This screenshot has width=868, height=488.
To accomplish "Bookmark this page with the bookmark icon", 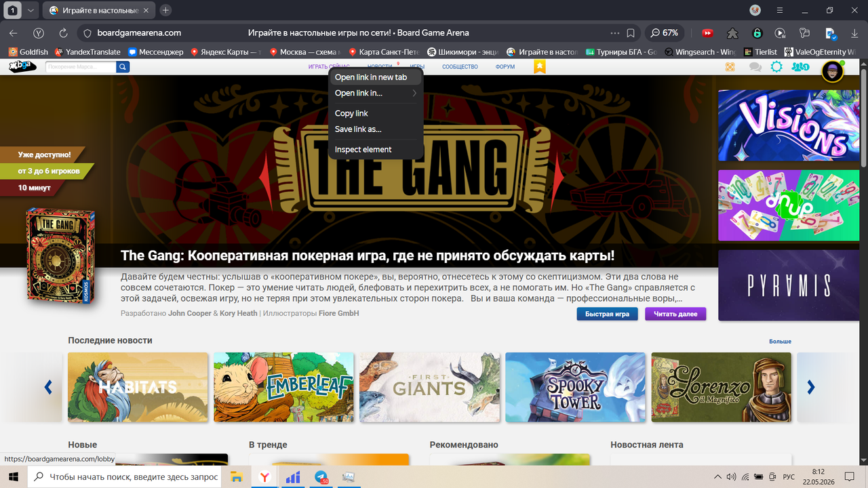I will (x=631, y=33).
